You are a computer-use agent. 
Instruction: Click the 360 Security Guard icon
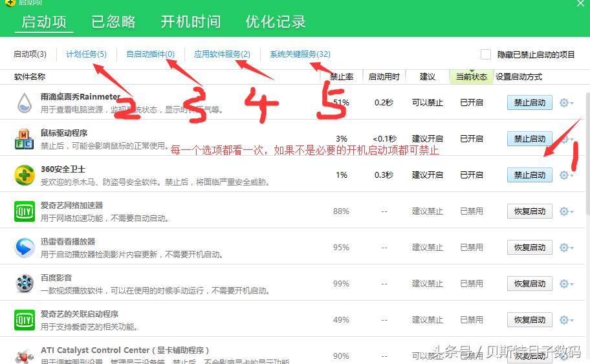pos(25,175)
